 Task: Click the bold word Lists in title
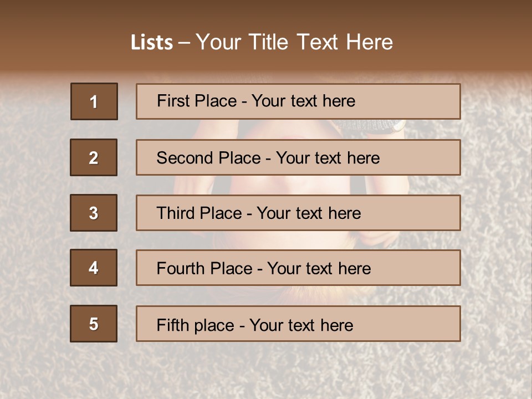click(x=152, y=43)
